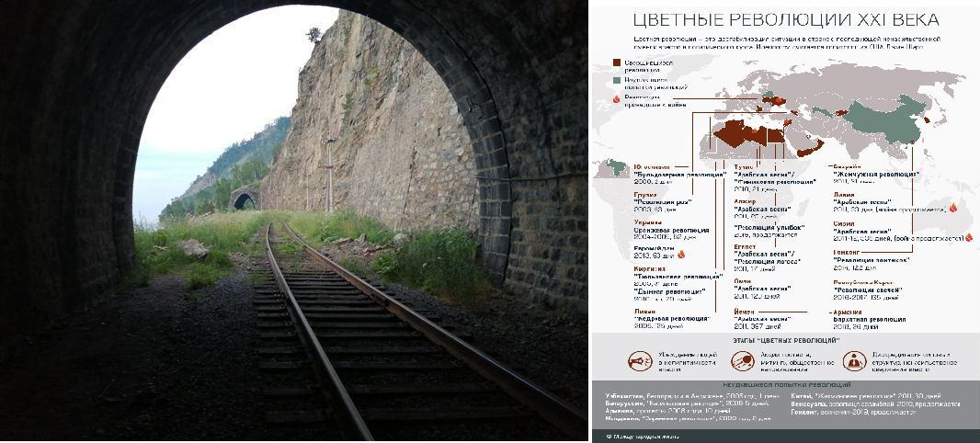The width and height of the screenshot is (980, 443).
Task: Click the flame icon next to Евромайдан
Action: point(682,255)
